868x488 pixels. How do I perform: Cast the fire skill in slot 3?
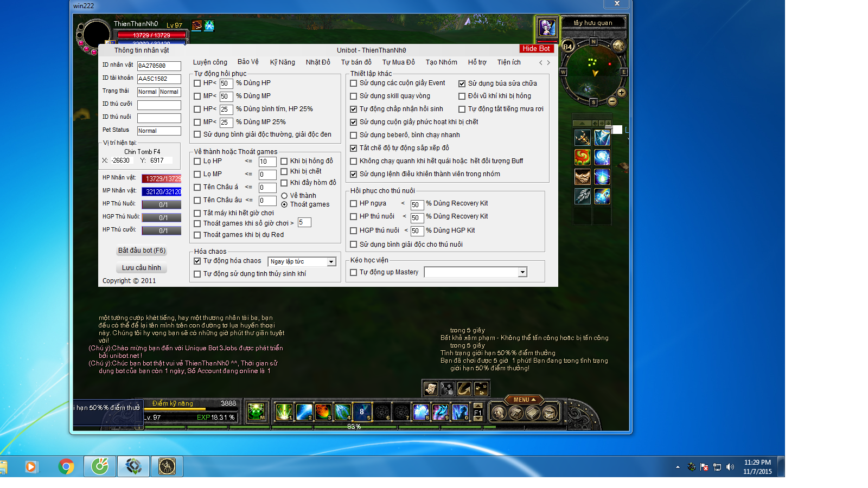point(323,412)
